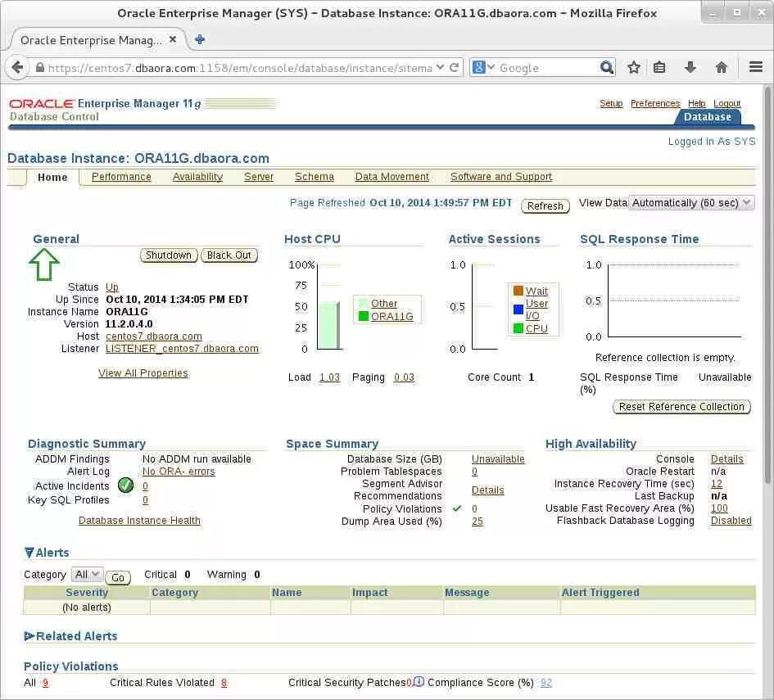
Task: Select the Home tab
Action: (x=52, y=177)
